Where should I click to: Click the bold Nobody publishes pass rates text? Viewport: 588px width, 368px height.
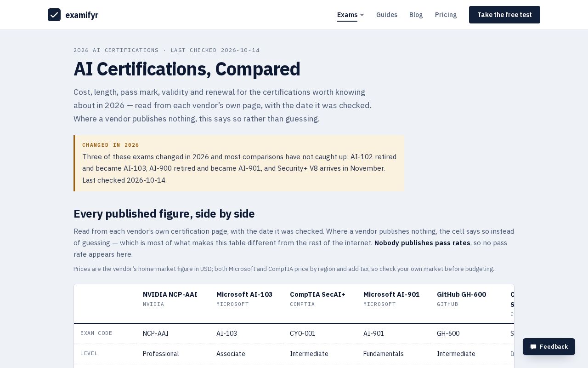422,243
